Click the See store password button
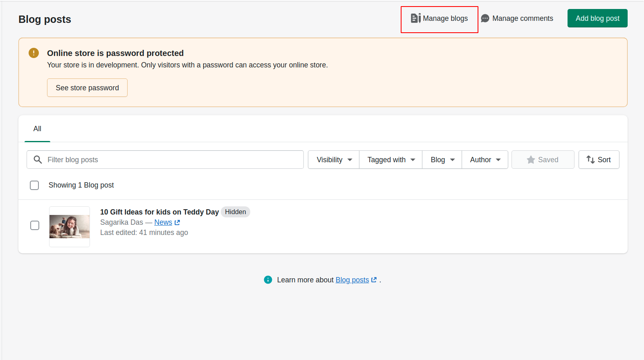Screen dimensions: 644x360 tap(87, 88)
